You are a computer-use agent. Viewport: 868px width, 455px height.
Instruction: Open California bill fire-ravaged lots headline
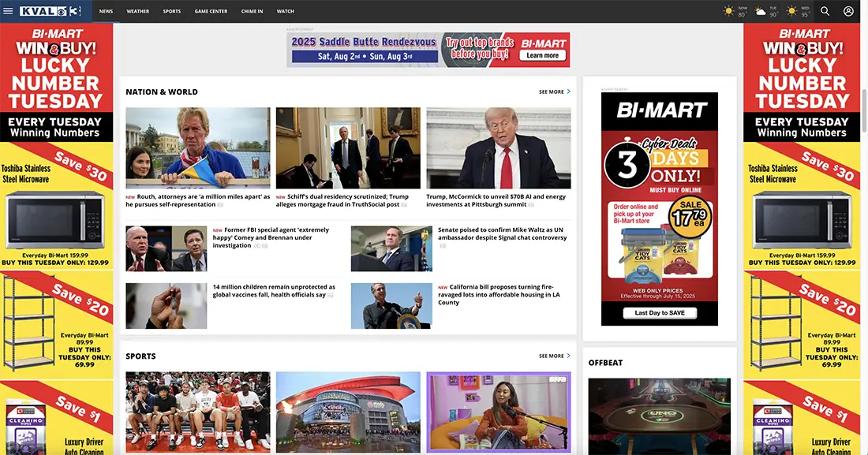click(x=499, y=294)
